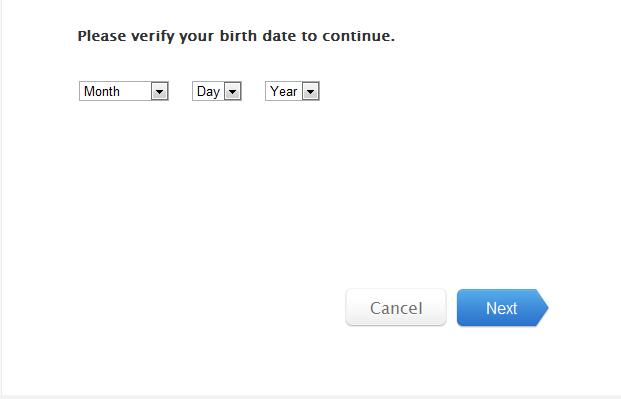Image resolution: width=621 pixels, height=399 pixels.
Task: Select the 'Day' label text in combo box
Action: pyautogui.click(x=208, y=92)
